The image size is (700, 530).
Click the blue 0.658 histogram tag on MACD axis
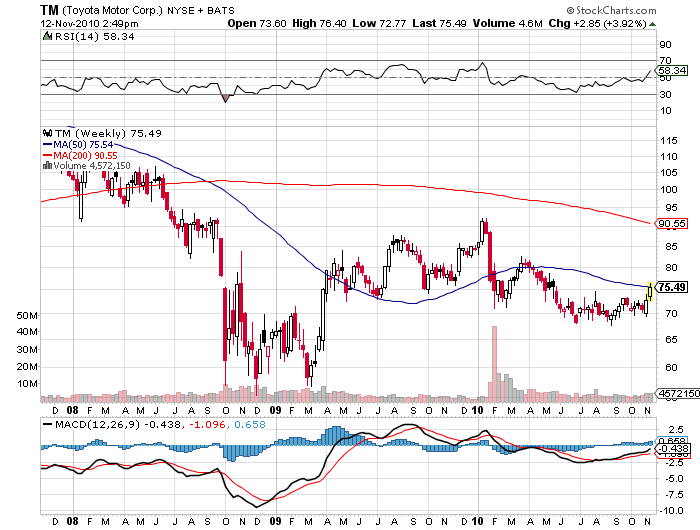coord(671,441)
